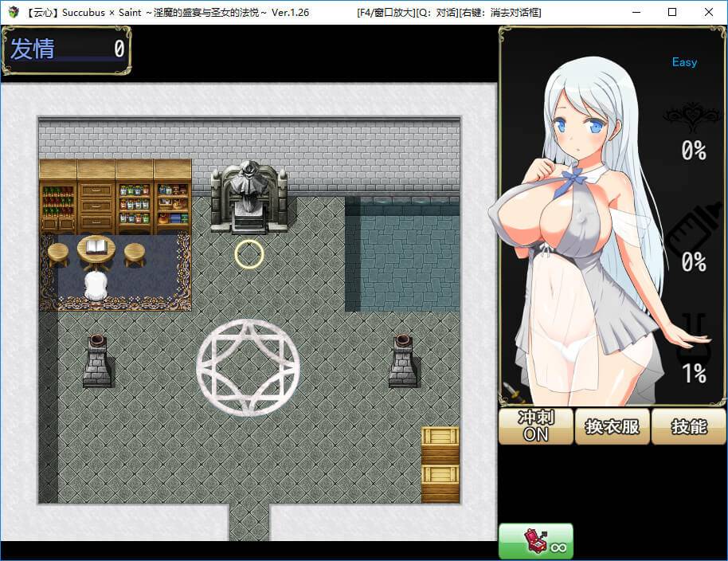The width and height of the screenshot is (728, 561).
Task: Click the open book on the round table
Action: click(x=96, y=245)
